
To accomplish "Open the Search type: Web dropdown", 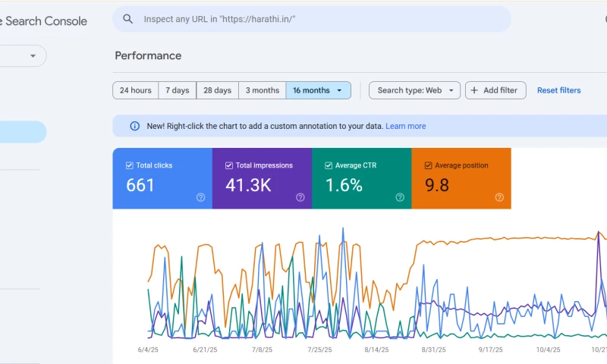I will [x=414, y=90].
